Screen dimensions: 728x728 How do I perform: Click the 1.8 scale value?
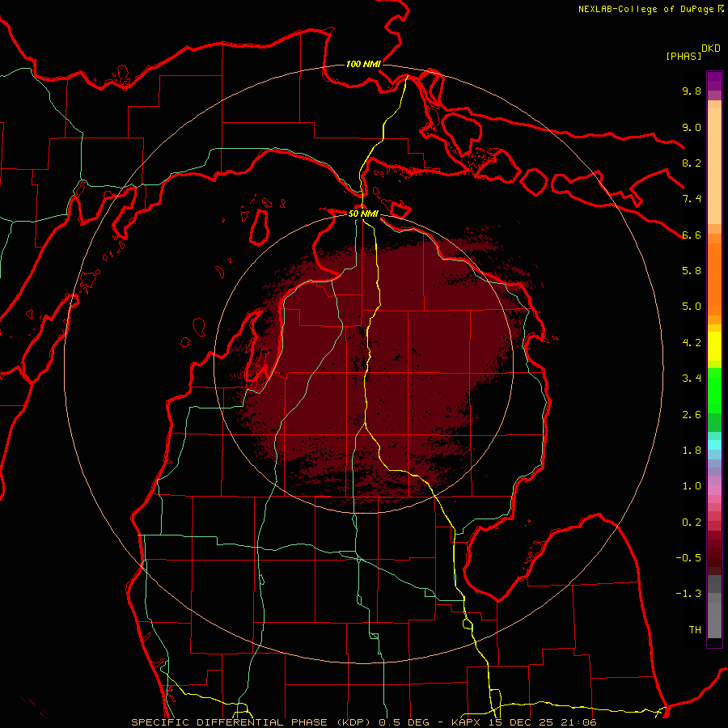[x=692, y=451]
